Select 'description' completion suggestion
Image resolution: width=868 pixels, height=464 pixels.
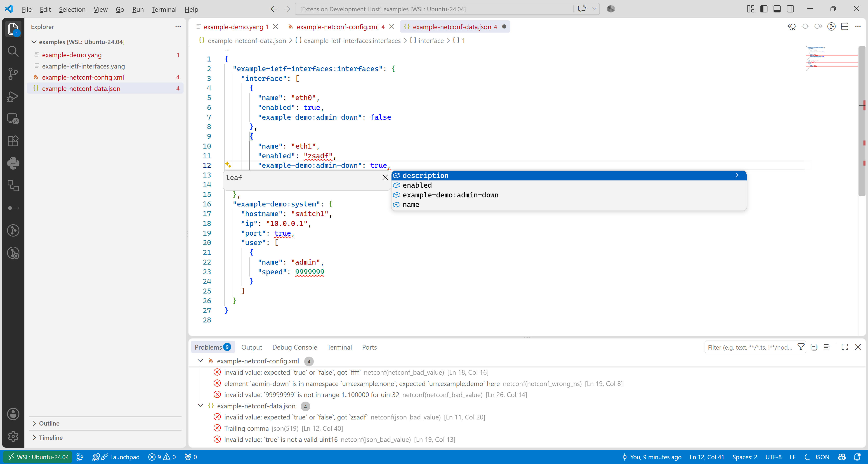(569, 175)
